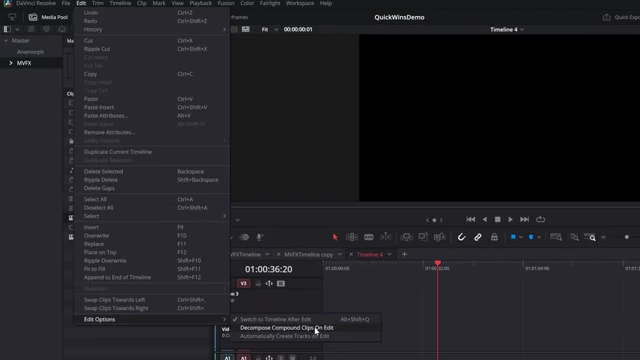This screenshot has height=360, width=640.
Task: Toggle V3 track auto select icon
Action: [x=269, y=283]
